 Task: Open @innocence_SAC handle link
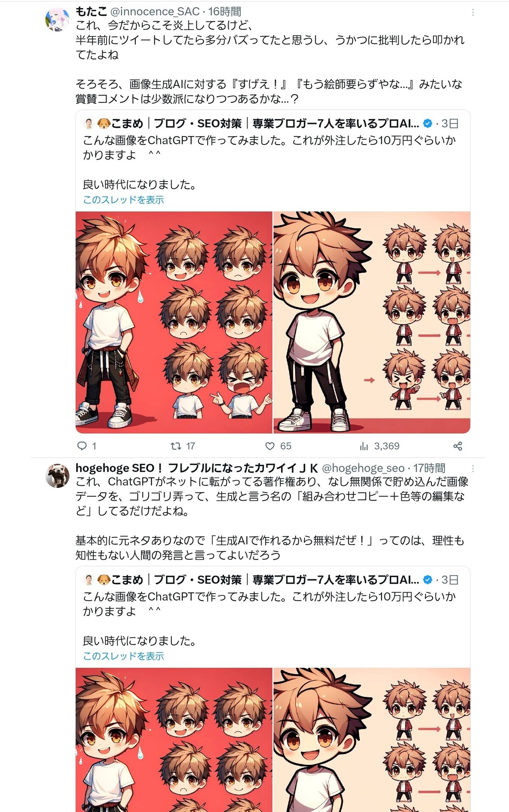[x=155, y=11]
